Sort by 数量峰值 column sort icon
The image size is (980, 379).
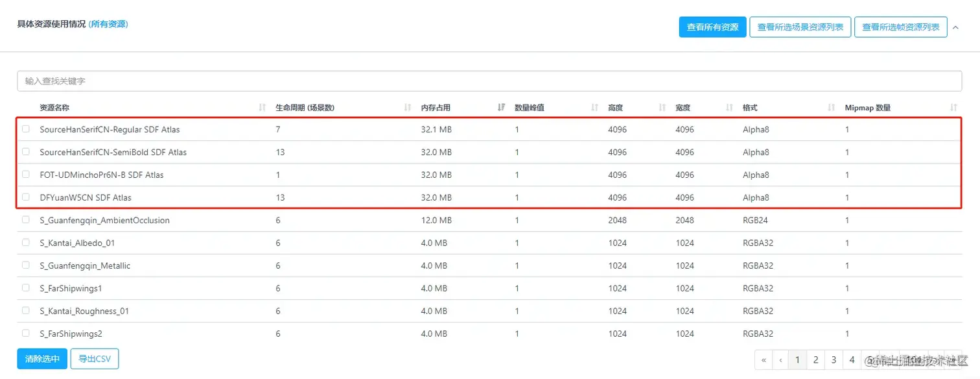pyautogui.click(x=594, y=108)
